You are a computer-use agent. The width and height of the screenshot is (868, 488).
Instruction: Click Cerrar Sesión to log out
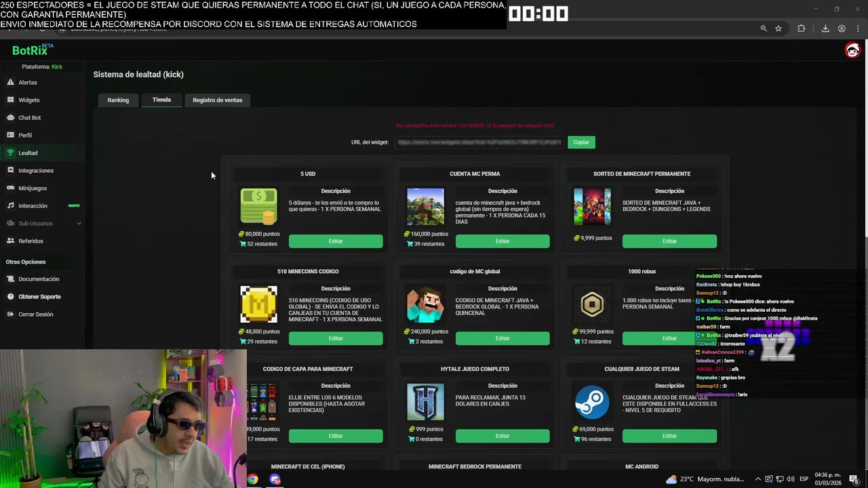coord(35,314)
